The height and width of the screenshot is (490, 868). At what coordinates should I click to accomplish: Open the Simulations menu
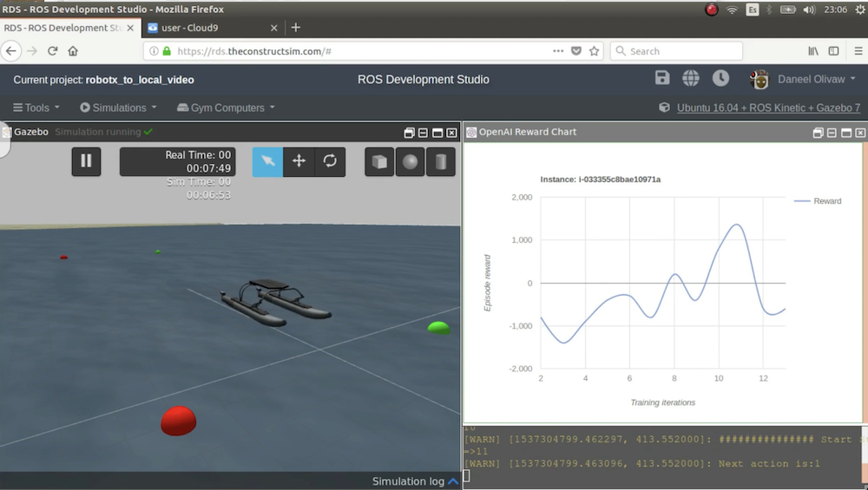point(118,108)
